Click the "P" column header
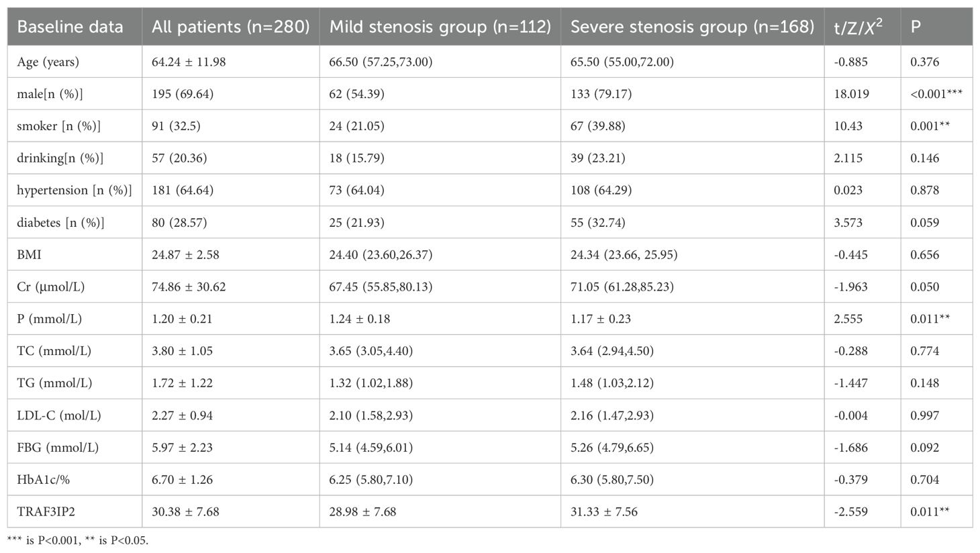The width and height of the screenshot is (980, 553). (916, 27)
